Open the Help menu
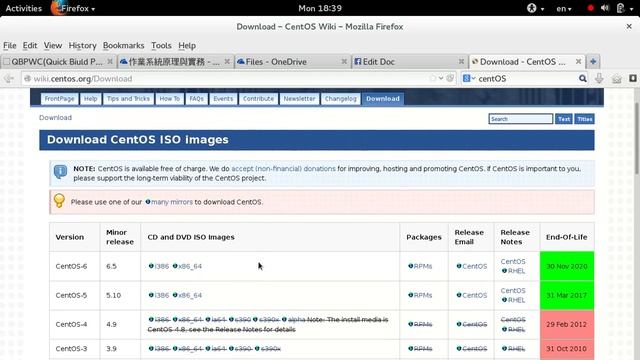Viewport: 640px width, 360px height. pyautogui.click(x=187, y=46)
